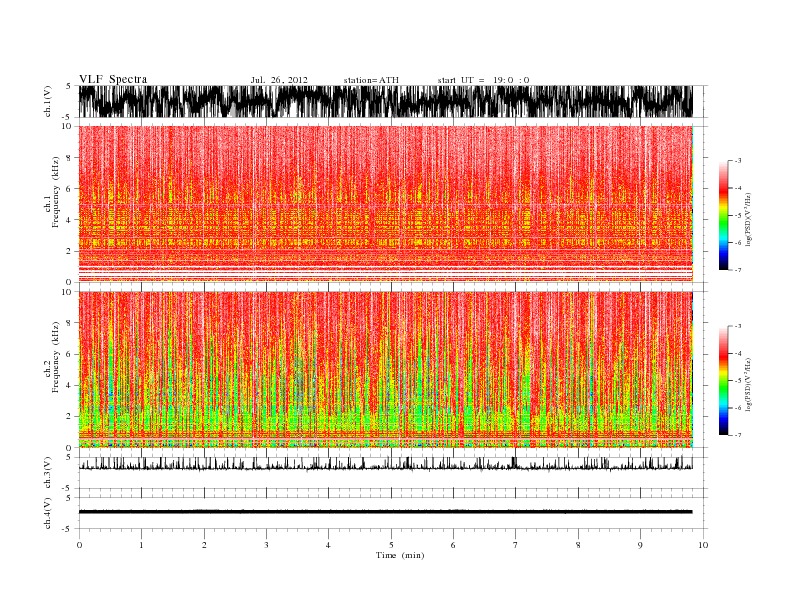
Task: Select the date text "Jul. 26, 2012"
Action: [x=279, y=80]
